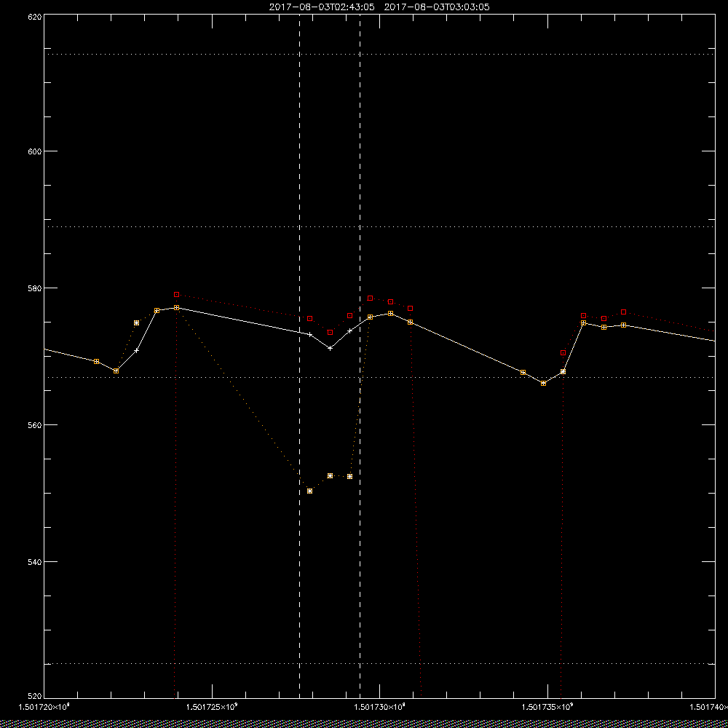Click the 1.501725×10⁹ x-axis label
The width and height of the screenshot is (728, 728).
pyautogui.click(x=212, y=707)
